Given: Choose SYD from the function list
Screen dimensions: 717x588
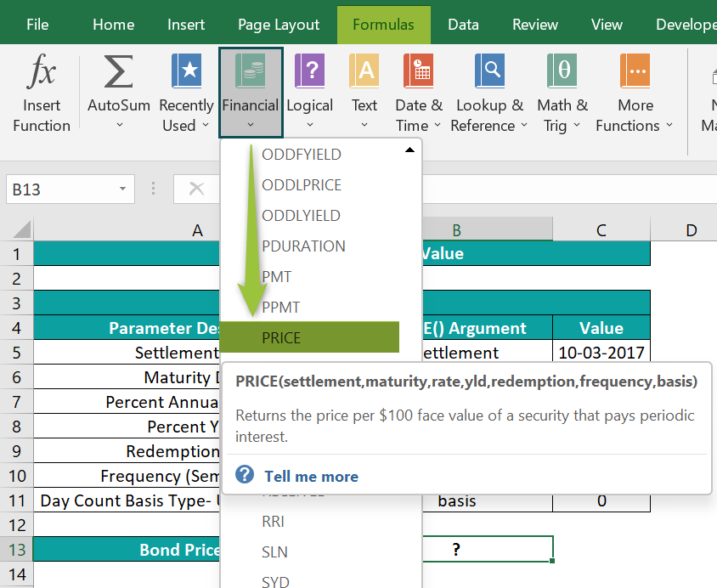Looking at the screenshot, I should tap(275, 581).
